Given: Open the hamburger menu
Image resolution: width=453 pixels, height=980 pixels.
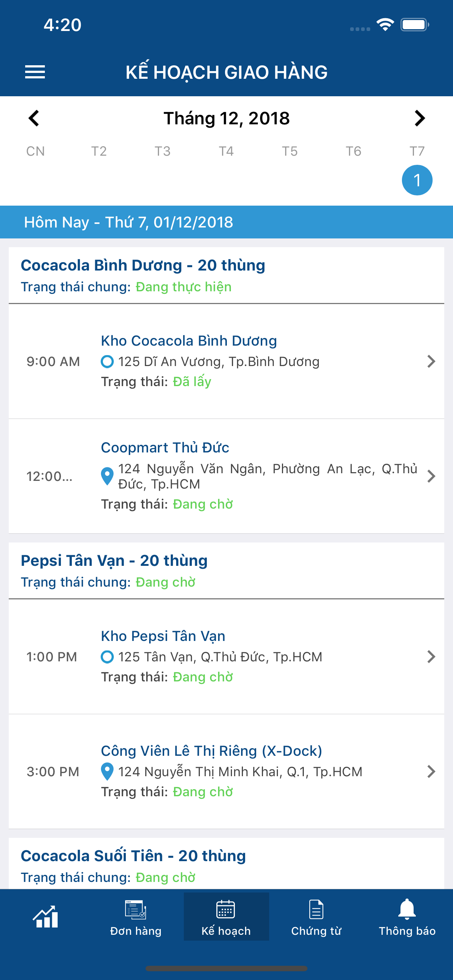Looking at the screenshot, I should pyautogui.click(x=35, y=72).
